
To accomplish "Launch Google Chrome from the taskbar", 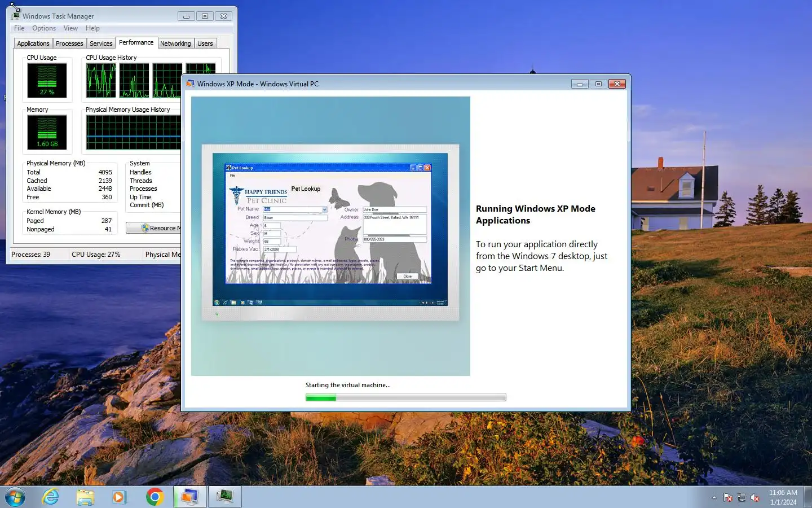I will point(155,497).
